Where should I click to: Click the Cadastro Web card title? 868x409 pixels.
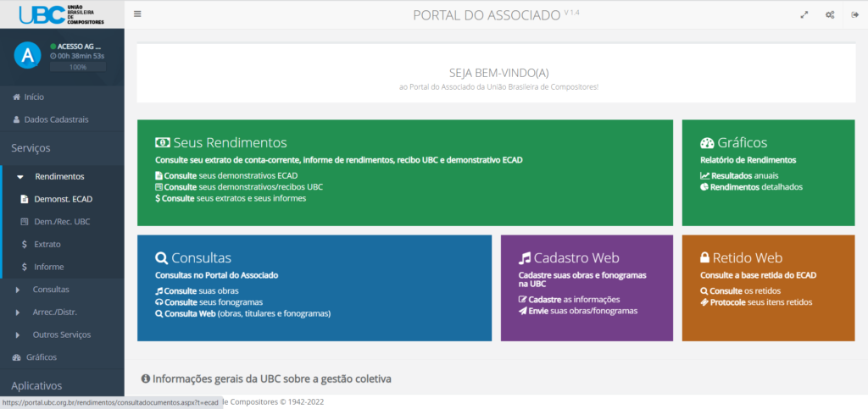coord(576,257)
